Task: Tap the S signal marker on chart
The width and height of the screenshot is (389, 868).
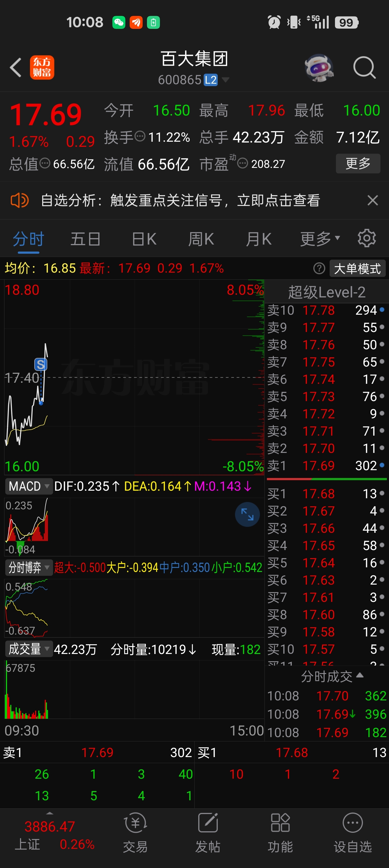Action: (x=41, y=364)
